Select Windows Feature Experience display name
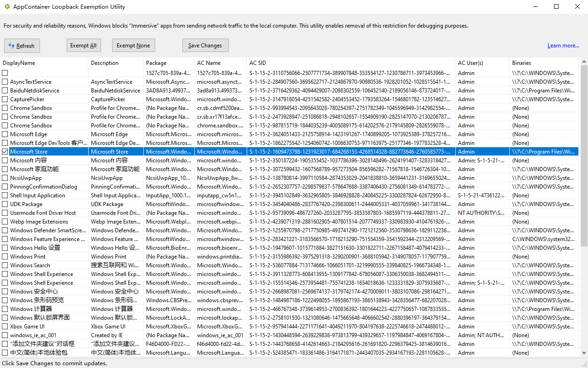Image resolution: width=588 pixels, height=368 pixels. (x=48, y=239)
